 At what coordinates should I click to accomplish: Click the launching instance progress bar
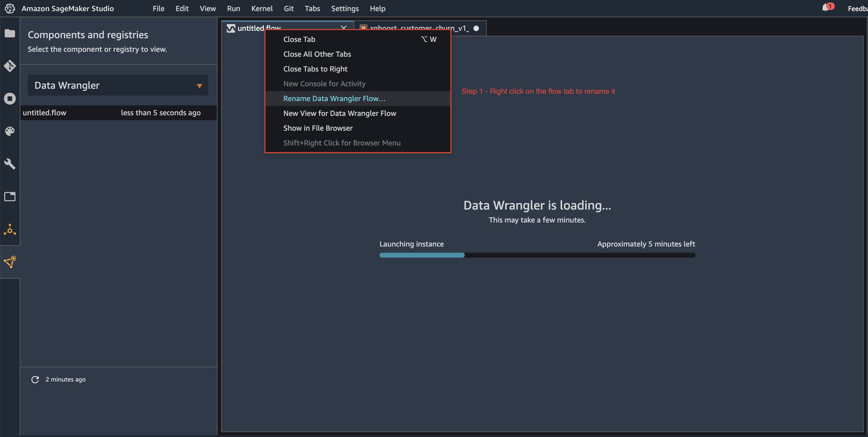[x=537, y=255]
